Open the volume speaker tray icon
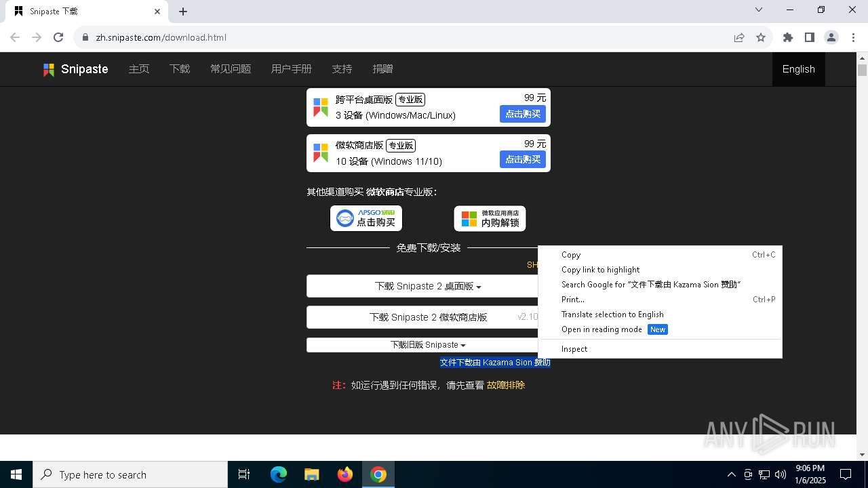868x488 pixels. click(781, 474)
